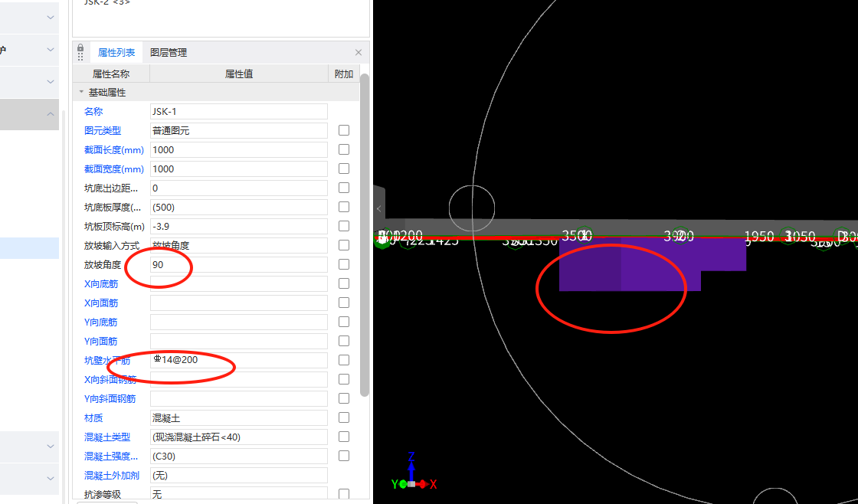Click the blue 截面长度(mm) property name
This screenshot has width=858, height=504.
click(x=114, y=150)
